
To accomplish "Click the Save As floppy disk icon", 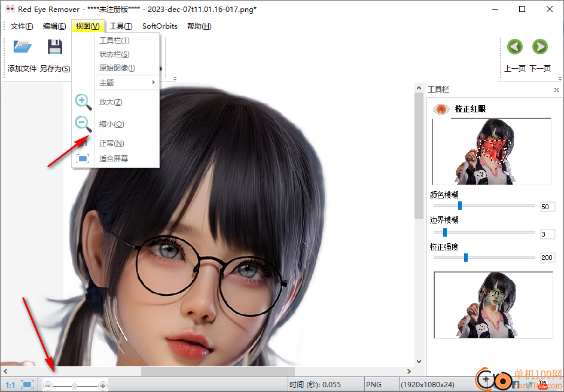I will pyautogui.click(x=55, y=47).
